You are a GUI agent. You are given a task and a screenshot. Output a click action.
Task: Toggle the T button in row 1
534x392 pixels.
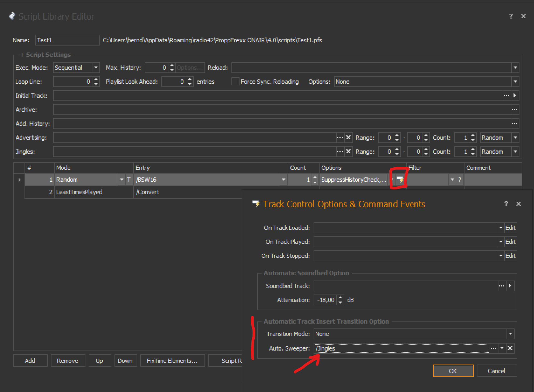pyautogui.click(x=129, y=180)
